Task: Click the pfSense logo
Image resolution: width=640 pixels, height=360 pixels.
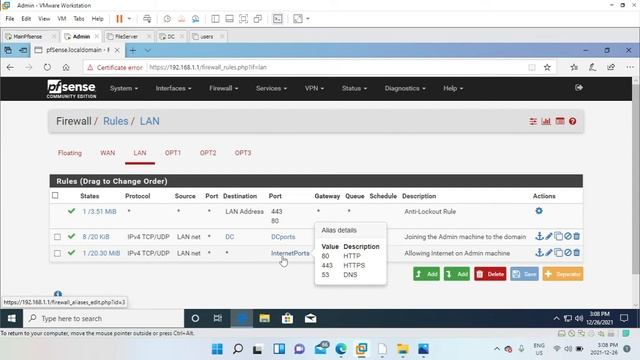Action: [x=71, y=89]
